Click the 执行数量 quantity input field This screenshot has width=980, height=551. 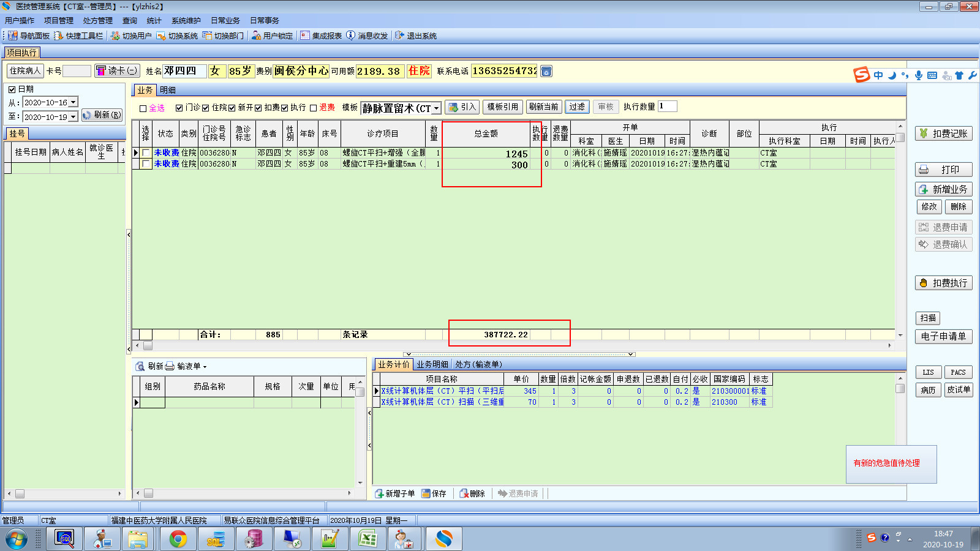coord(667,107)
